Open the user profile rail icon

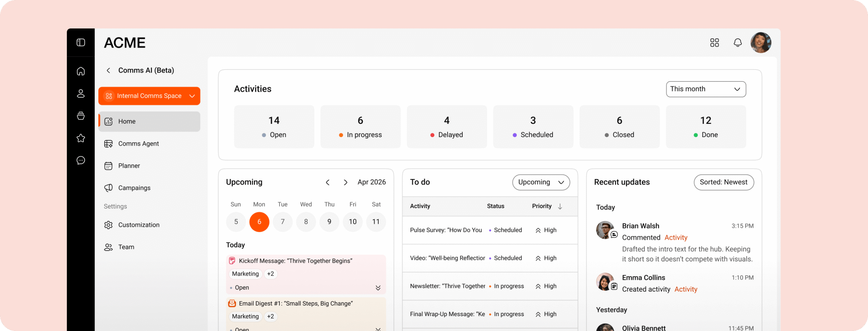pos(81,94)
